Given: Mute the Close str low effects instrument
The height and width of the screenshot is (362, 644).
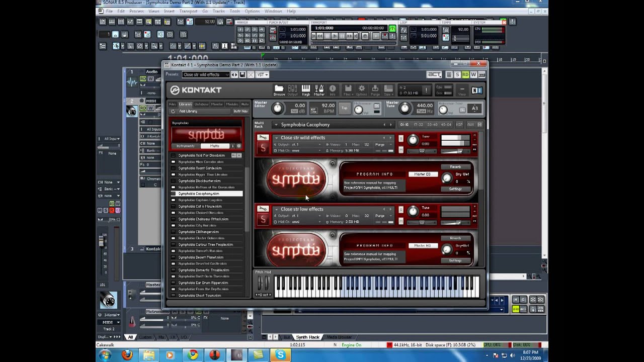Looking at the screenshot, I should (x=401, y=221).
